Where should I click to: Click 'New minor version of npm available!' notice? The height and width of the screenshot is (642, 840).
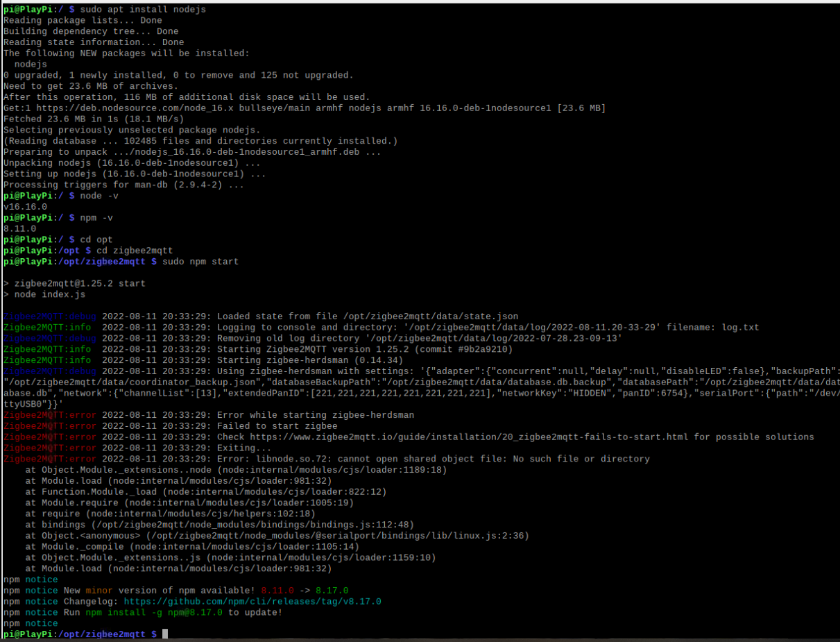click(160, 591)
